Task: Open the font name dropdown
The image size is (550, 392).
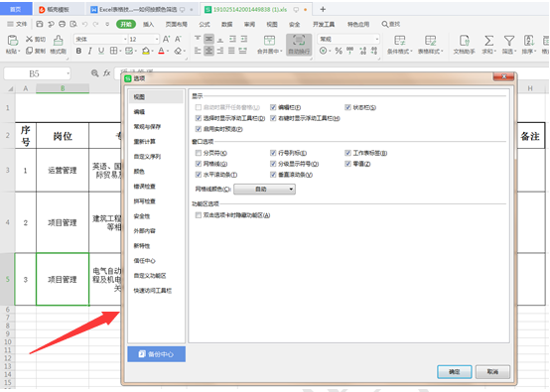Action: pyautogui.click(x=125, y=40)
